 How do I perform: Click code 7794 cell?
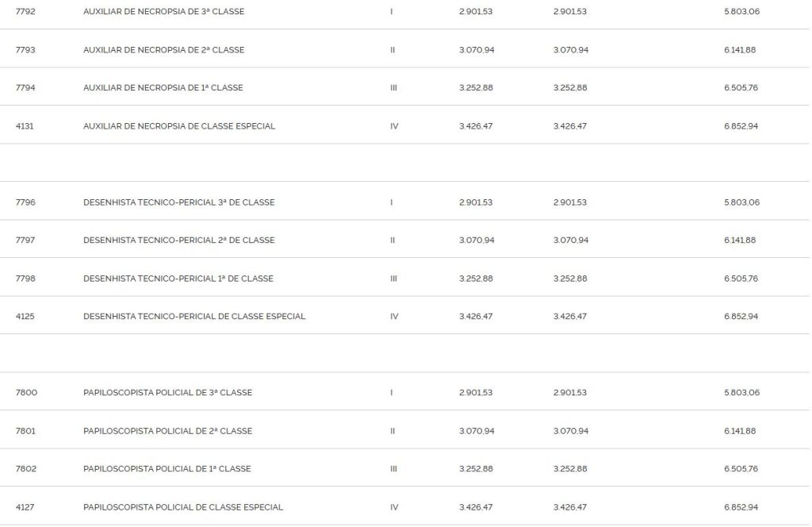pyautogui.click(x=25, y=88)
